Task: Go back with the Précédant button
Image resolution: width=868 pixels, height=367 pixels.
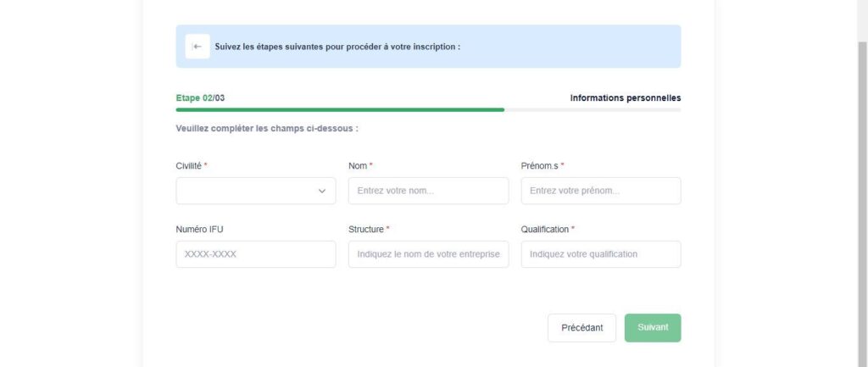Action: (x=581, y=328)
